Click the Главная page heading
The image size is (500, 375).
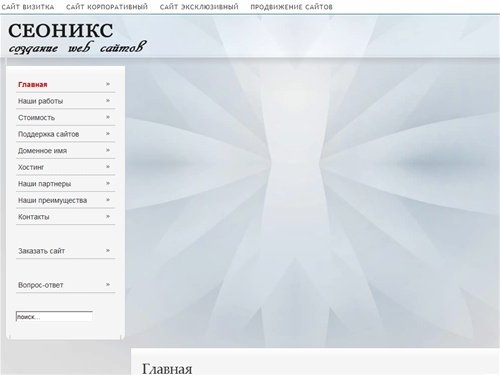point(167,369)
